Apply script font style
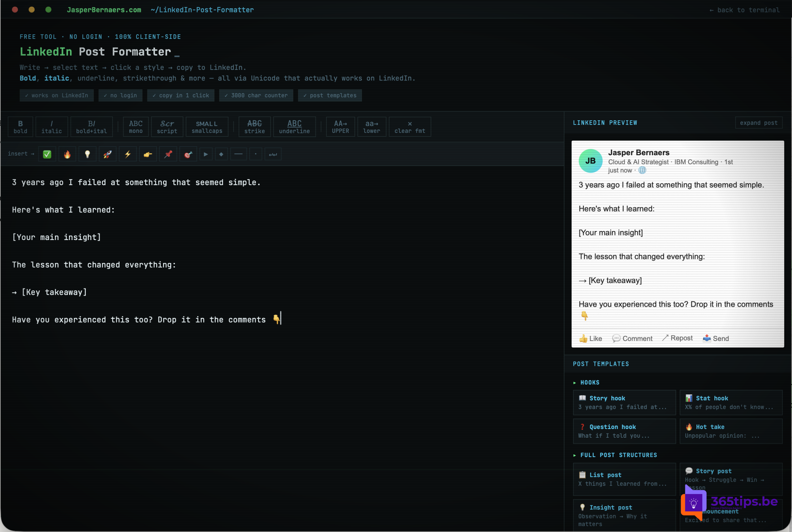 pos(167,127)
